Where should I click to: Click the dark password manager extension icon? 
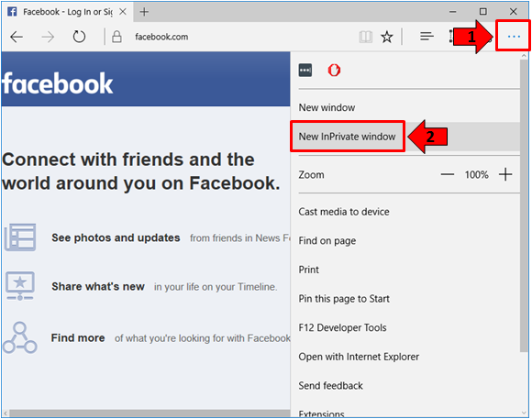[305, 71]
